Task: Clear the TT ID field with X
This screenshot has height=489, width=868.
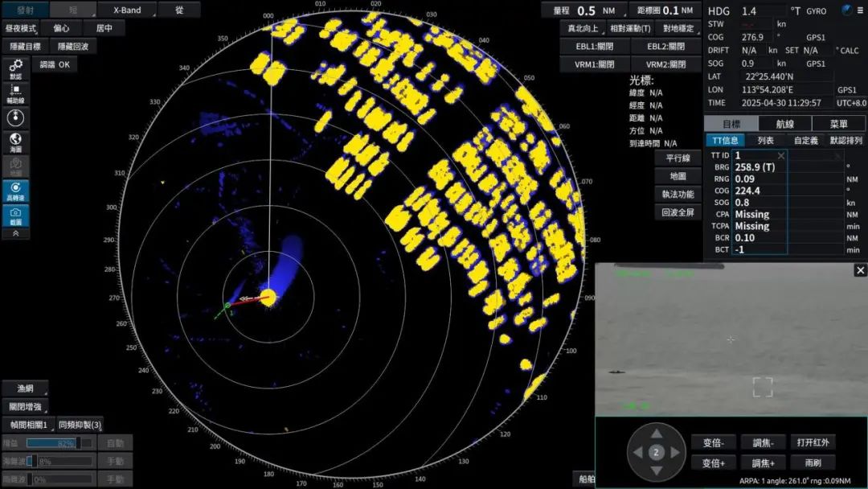Action: click(x=780, y=155)
